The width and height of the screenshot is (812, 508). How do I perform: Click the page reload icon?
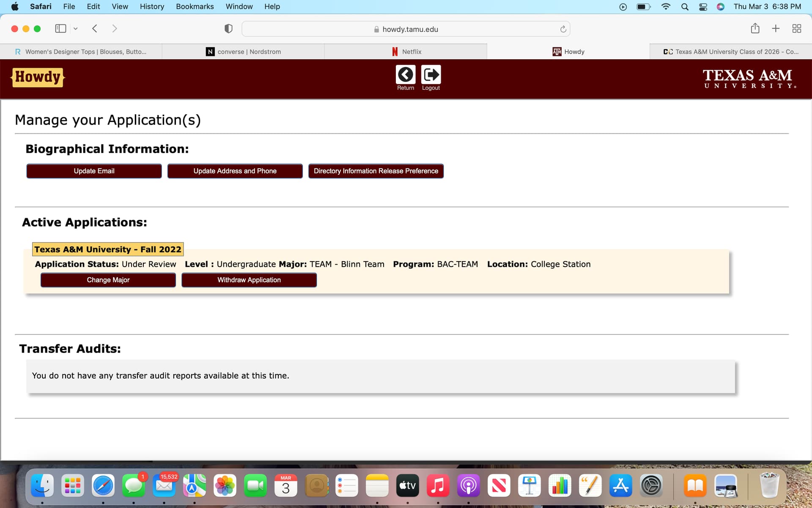563,29
